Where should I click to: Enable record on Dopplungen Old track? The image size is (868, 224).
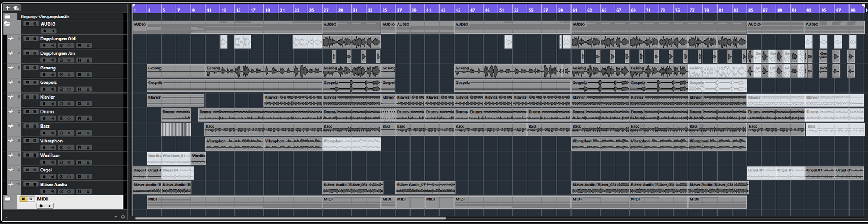click(44, 45)
